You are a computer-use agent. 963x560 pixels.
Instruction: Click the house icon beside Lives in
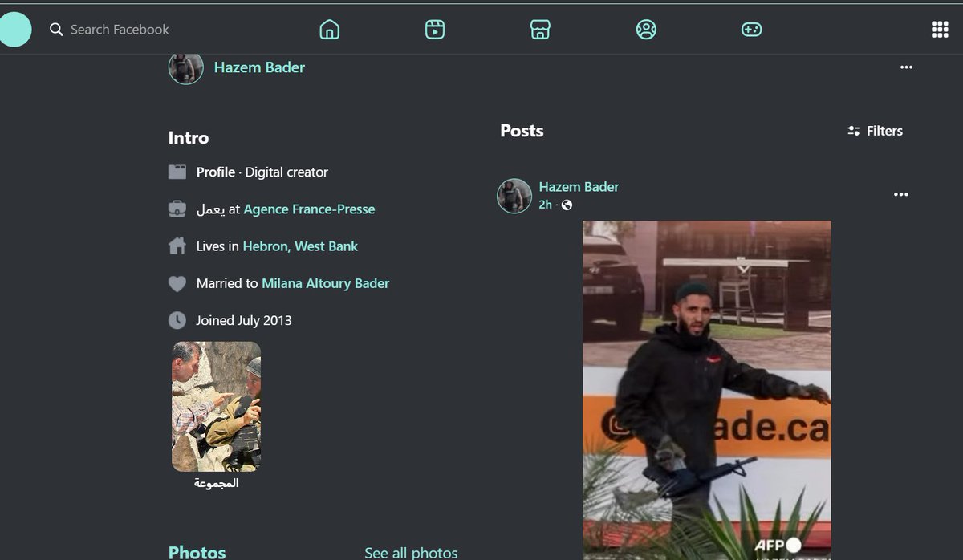pos(177,246)
